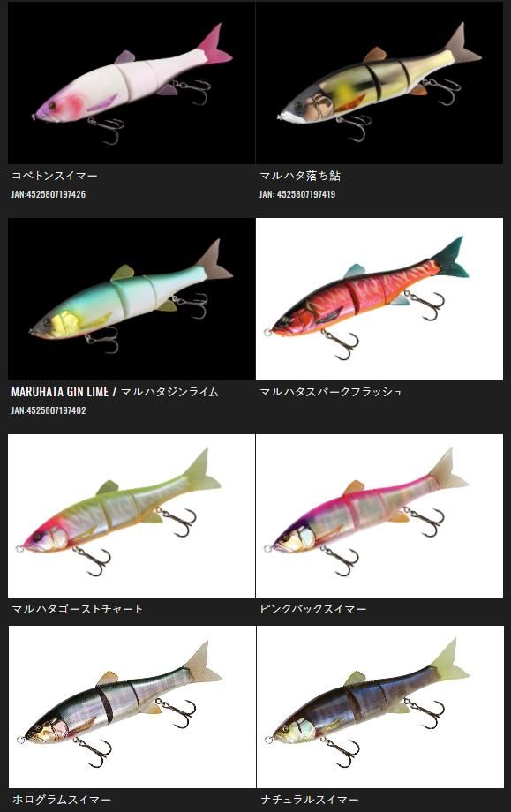Click the マルハタジンライム Japanese name text
This screenshot has width=511, height=812.
tap(169, 392)
